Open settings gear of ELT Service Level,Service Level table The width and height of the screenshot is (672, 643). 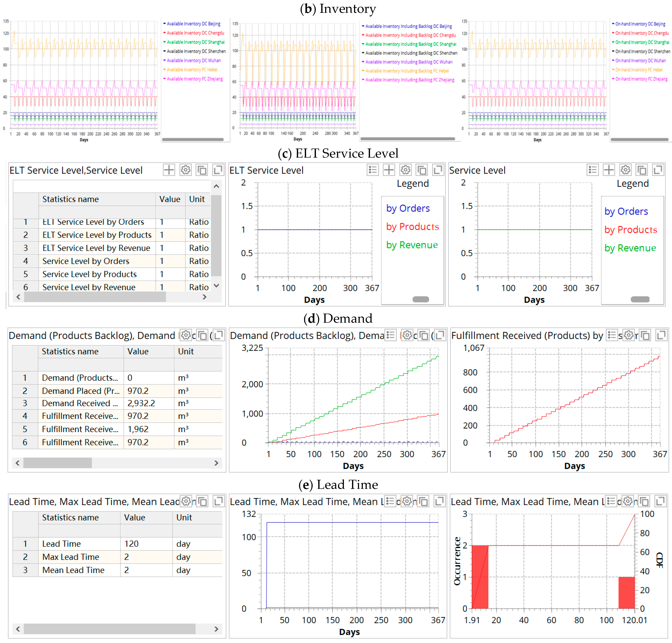click(x=185, y=170)
